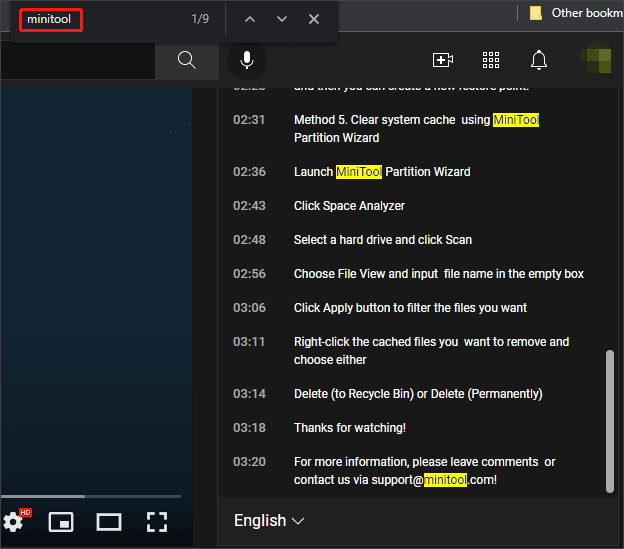The width and height of the screenshot is (624, 549).
Task: Open video settings gear icon
Action: (14, 522)
